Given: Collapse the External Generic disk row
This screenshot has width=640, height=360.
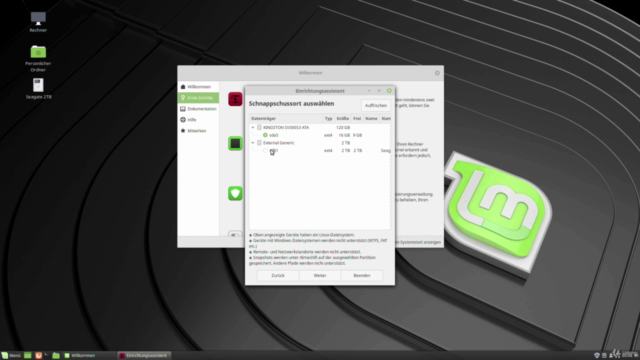Looking at the screenshot, I should click(x=253, y=143).
